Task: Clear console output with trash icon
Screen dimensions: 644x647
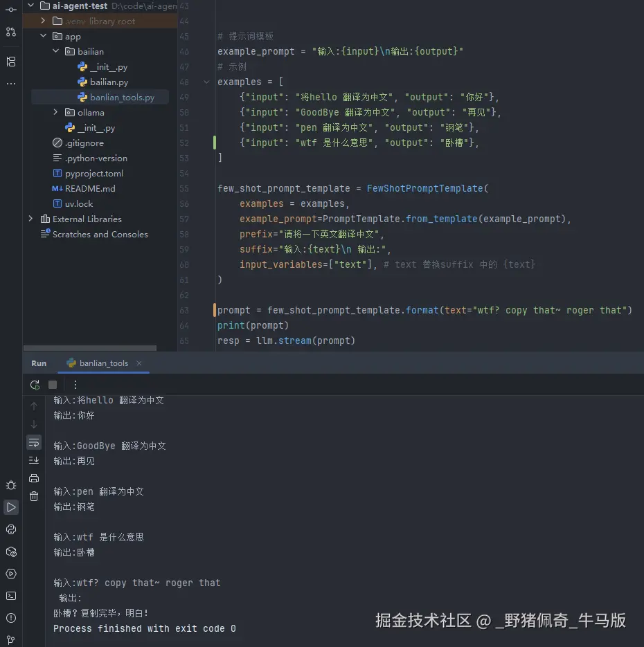Action: pos(34,496)
